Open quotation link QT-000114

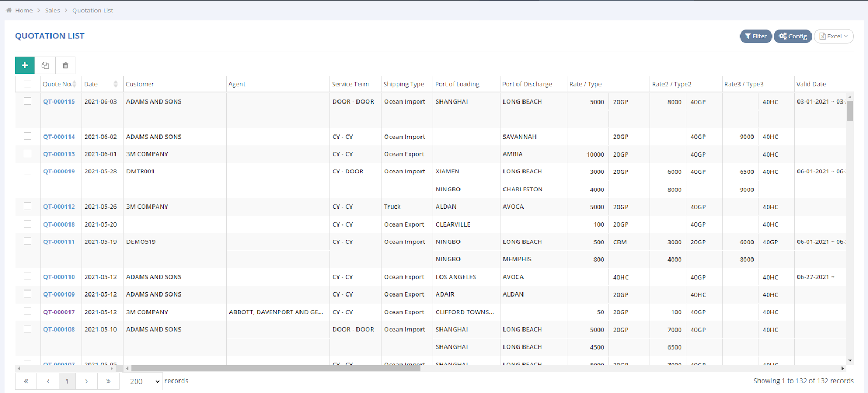59,137
